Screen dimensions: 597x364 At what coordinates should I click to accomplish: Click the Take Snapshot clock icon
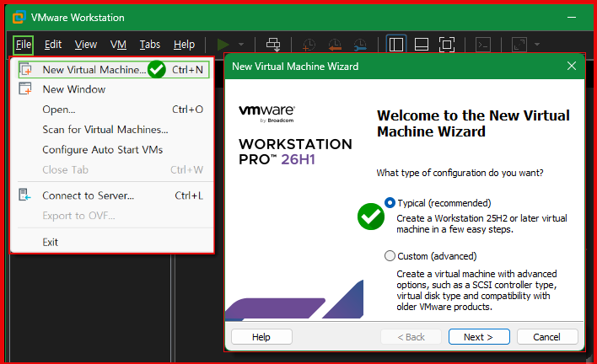coord(309,45)
